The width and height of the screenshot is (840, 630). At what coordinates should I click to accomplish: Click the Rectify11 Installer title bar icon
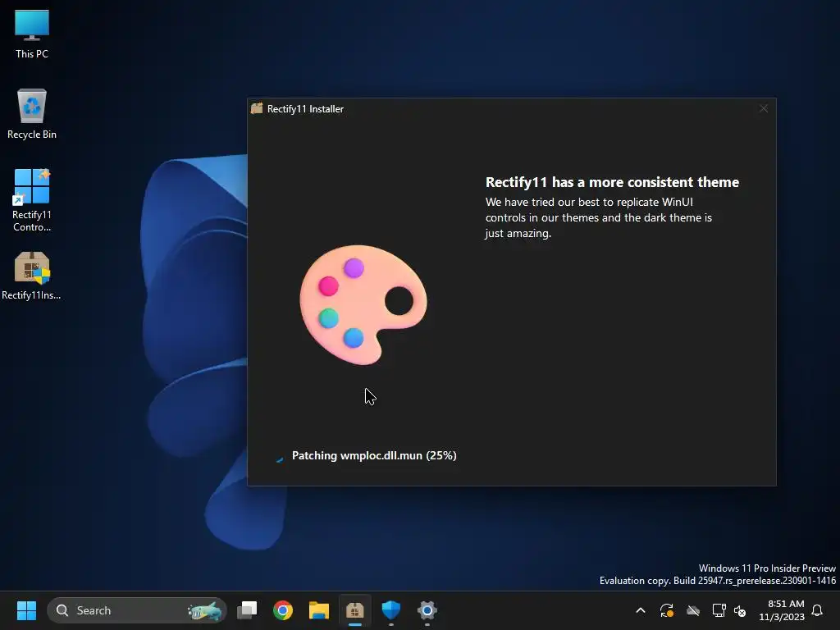(x=257, y=109)
